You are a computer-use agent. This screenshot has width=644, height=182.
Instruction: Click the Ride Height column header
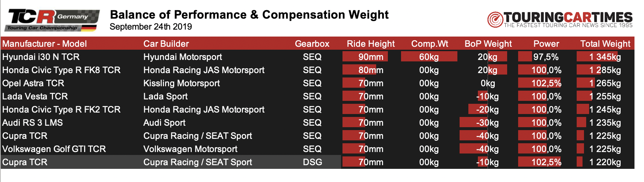pos(371,44)
